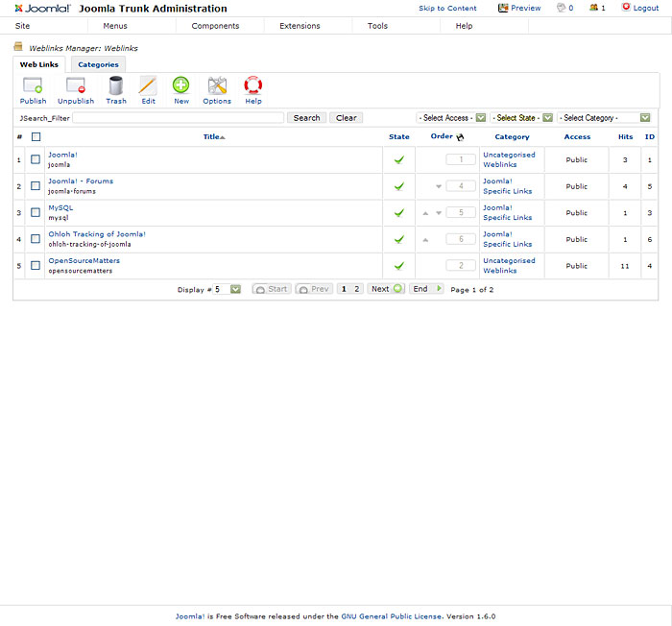This screenshot has height=626, width=672.
Task: Click the save order icon in Order column
Action: tap(460, 137)
